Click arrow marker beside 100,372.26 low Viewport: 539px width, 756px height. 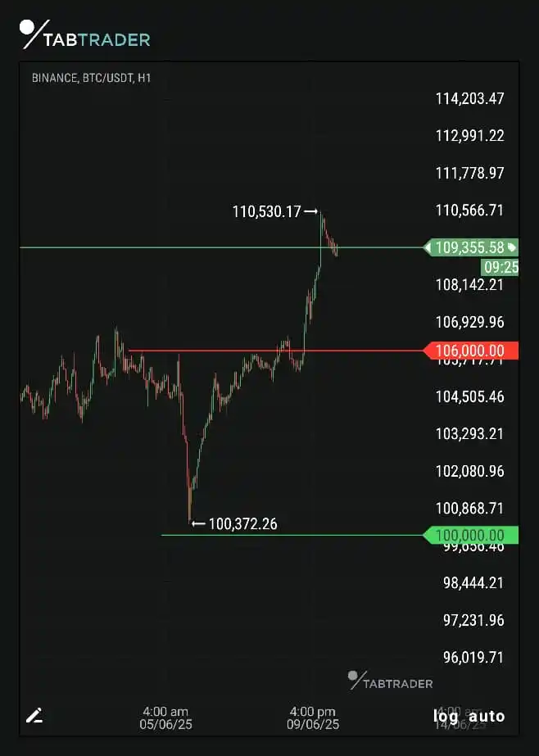pos(198,523)
